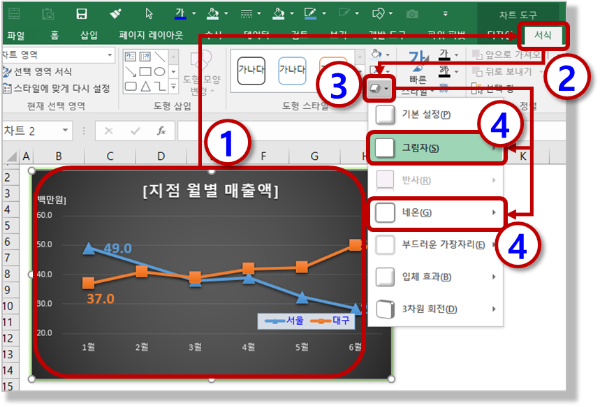Apply the blue outlined 가나다 shape style
The width and height of the screenshot is (600, 407).
pyautogui.click(x=292, y=70)
